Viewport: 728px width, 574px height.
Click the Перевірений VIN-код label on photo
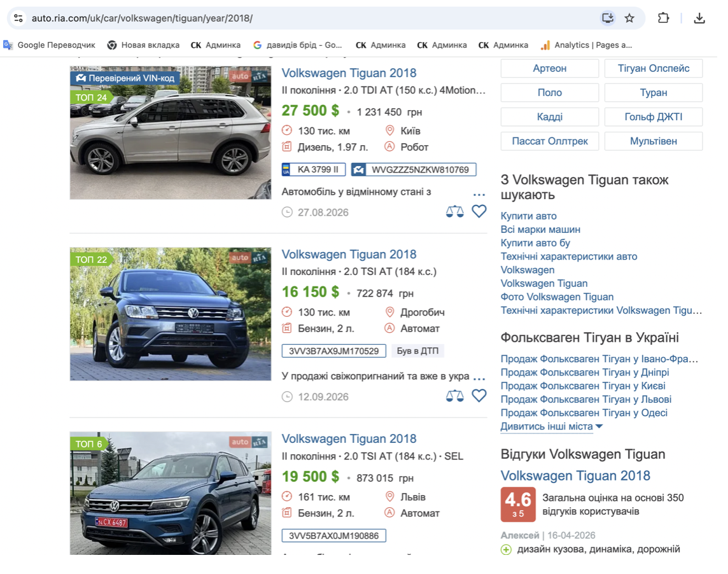[x=125, y=78]
